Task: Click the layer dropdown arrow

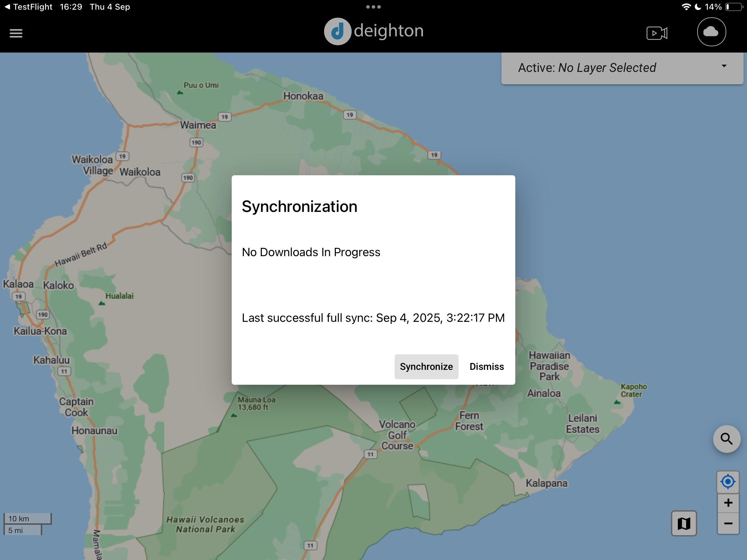Action: [x=724, y=66]
